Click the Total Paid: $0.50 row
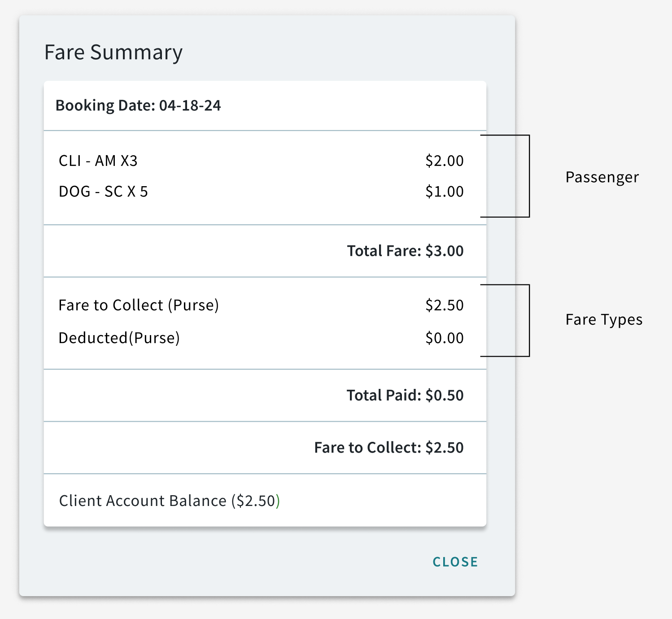Image resolution: width=672 pixels, height=619 pixels. (405, 395)
